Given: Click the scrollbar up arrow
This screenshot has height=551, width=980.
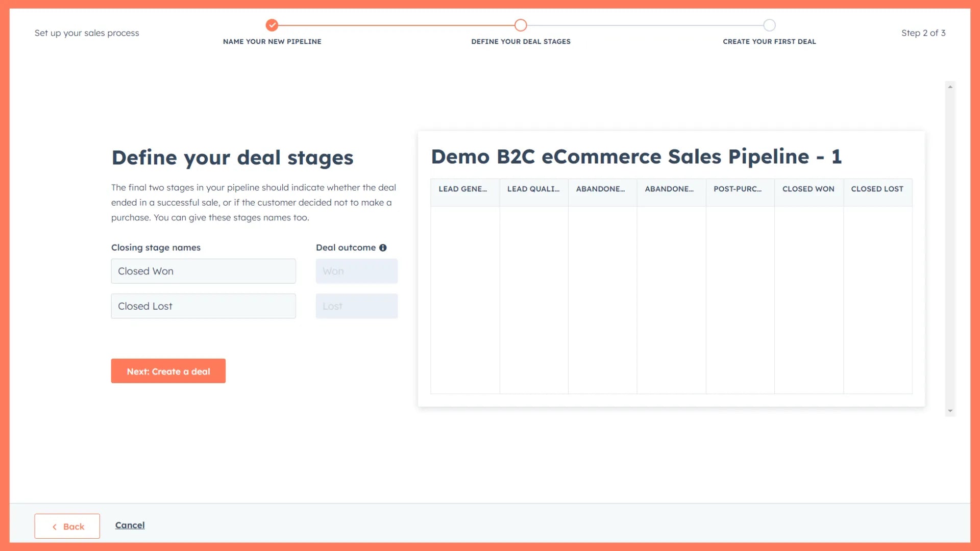Looking at the screenshot, I should pyautogui.click(x=949, y=86).
